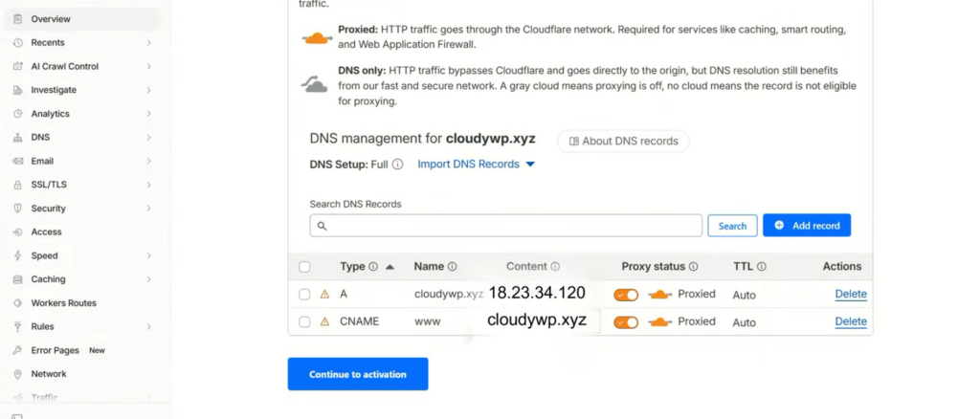Click the Network location pin icon

(17, 374)
